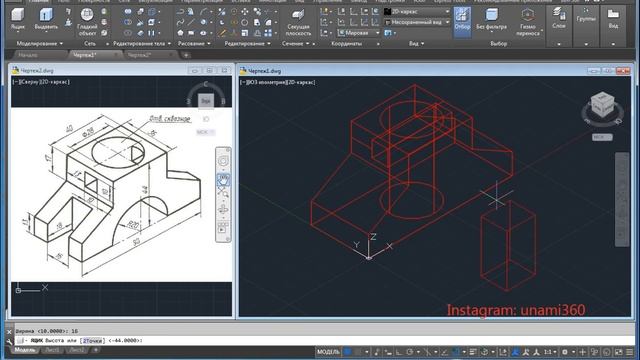The height and width of the screenshot is (360, 640).
Task: Click the ViewCube in Чертеж1 viewport
Action: [x=602, y=104]
